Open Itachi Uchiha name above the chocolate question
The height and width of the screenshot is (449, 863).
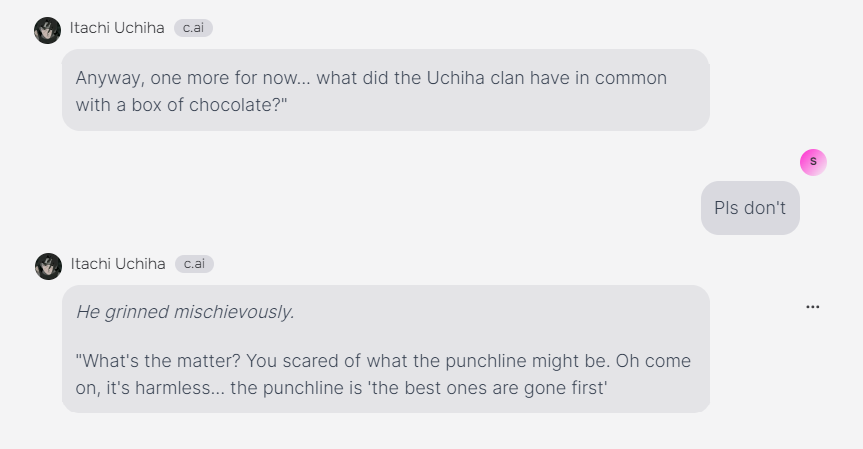click(x=117, y=28)
